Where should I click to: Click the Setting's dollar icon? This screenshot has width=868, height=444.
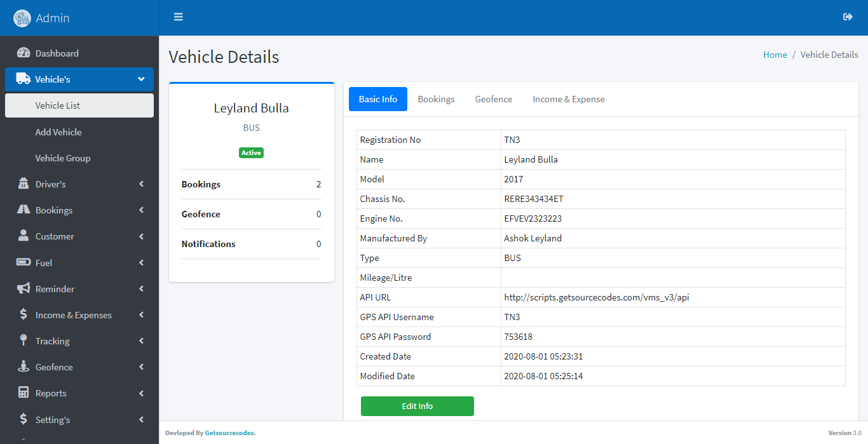24,419
